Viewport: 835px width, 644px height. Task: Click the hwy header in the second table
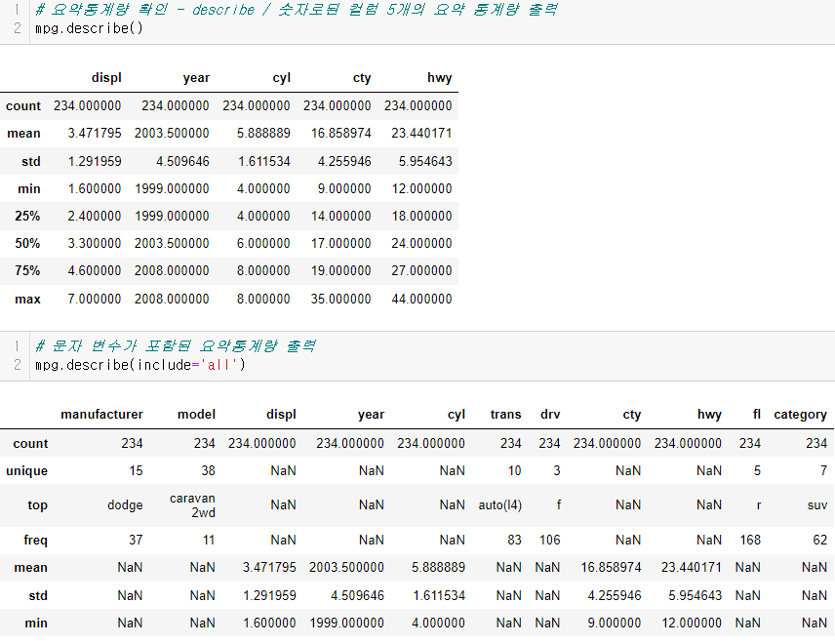(x=709, y=415)
